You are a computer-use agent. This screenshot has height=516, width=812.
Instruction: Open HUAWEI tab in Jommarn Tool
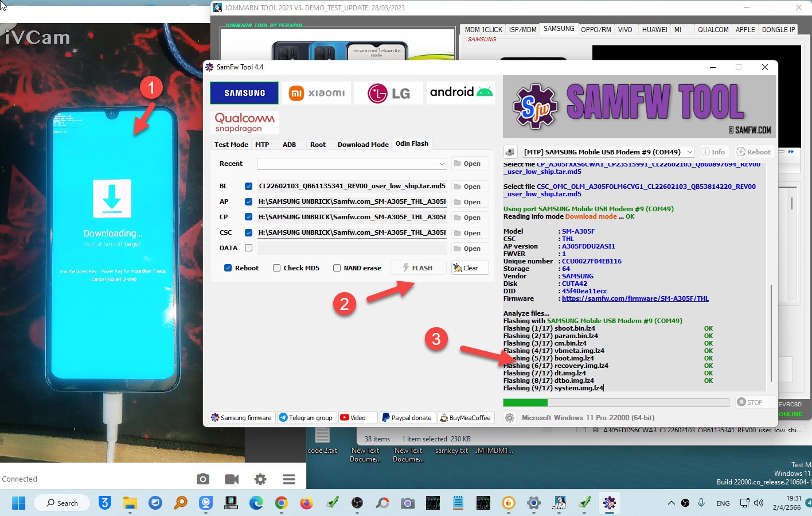(x=654, y=30)
